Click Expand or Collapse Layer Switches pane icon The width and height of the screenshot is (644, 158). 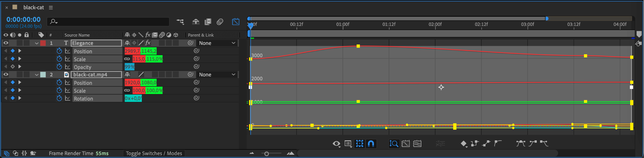(x=7, y=153)
